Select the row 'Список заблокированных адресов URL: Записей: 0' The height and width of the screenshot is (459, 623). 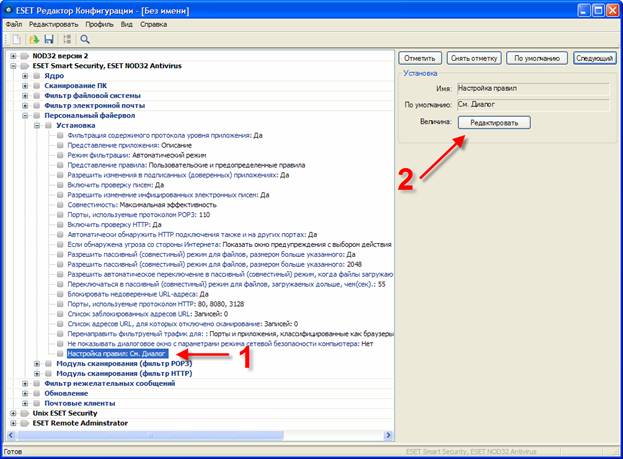(x=148, y=314)
